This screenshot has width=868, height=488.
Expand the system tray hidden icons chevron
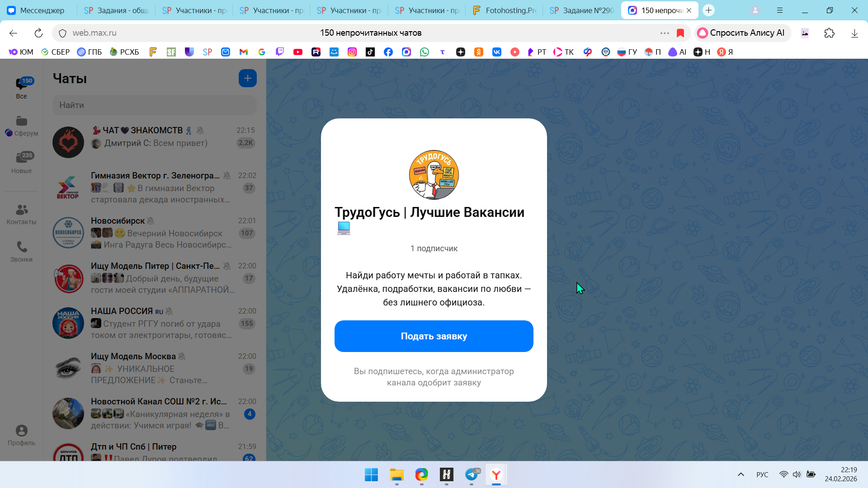[741, 474]
